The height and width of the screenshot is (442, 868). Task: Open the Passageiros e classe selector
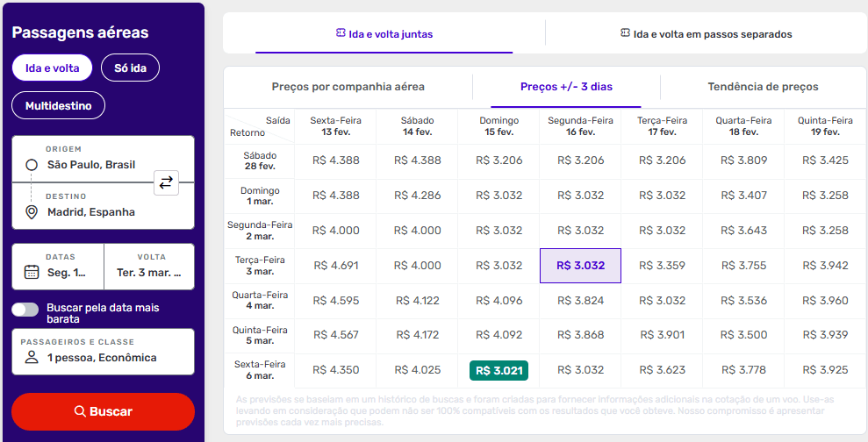click(103, 352)
